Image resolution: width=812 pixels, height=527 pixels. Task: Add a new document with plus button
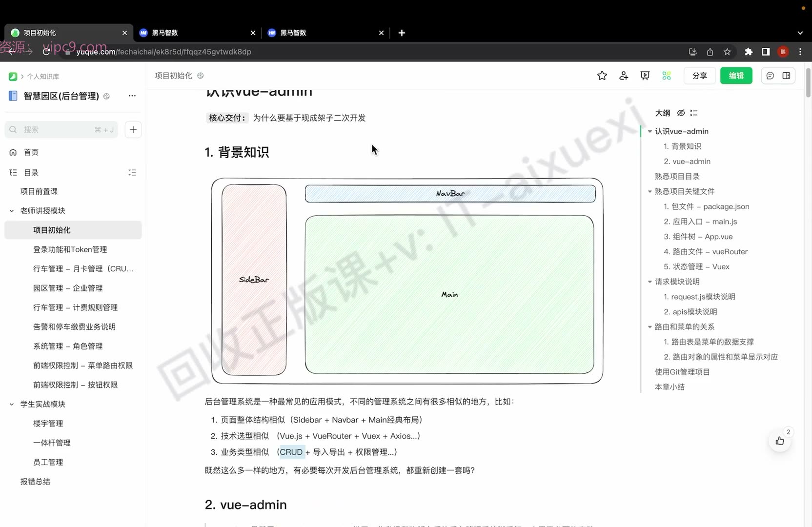click(133, 129)
